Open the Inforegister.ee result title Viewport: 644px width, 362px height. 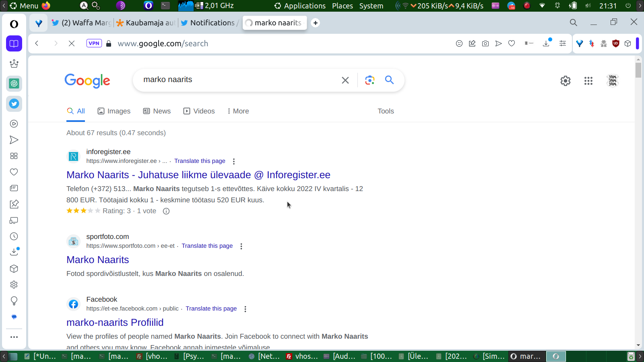click(x=198, y=175)
